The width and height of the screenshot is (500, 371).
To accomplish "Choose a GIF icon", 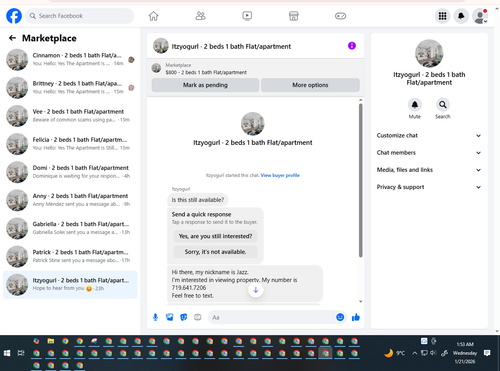I will pos(198,317).
